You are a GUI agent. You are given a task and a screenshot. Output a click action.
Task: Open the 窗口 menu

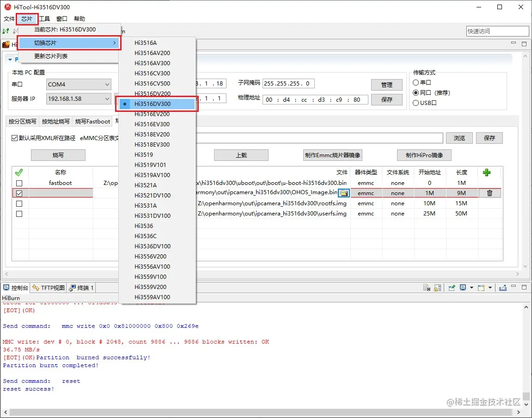[x=62, y=18]
